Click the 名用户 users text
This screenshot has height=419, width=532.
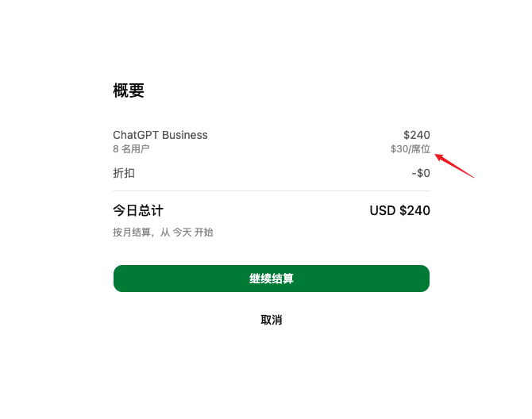pyautogui.click(x=136, y=149)
